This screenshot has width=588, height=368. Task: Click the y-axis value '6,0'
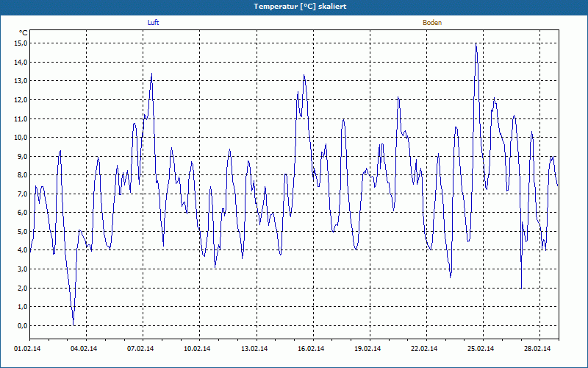(22, 213)
